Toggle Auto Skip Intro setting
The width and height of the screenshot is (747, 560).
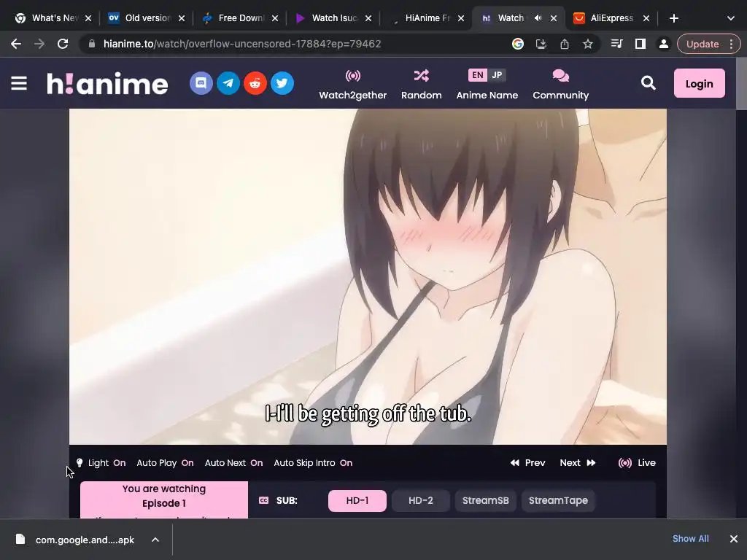tap(313, 463)
